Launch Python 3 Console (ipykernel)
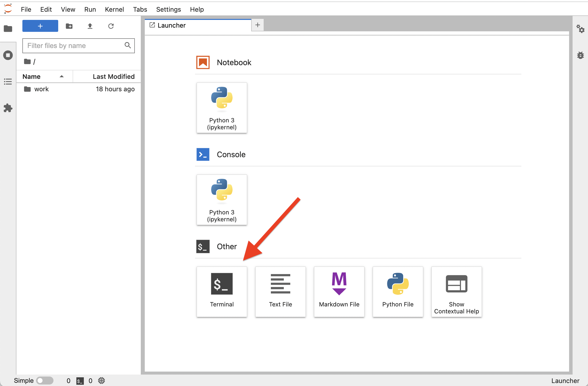The height and width of the screenshot is (386, 588). tap(221, 199)
